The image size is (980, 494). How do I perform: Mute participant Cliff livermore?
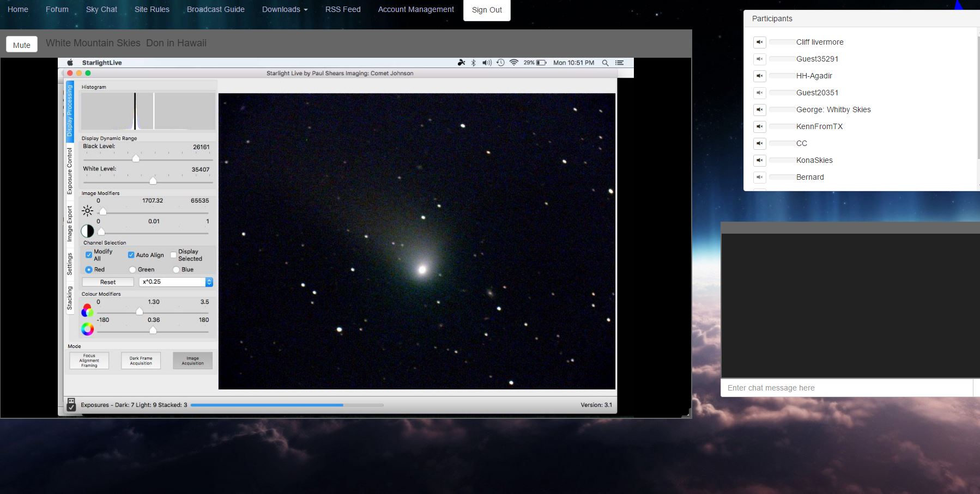(x=760, y=42)
